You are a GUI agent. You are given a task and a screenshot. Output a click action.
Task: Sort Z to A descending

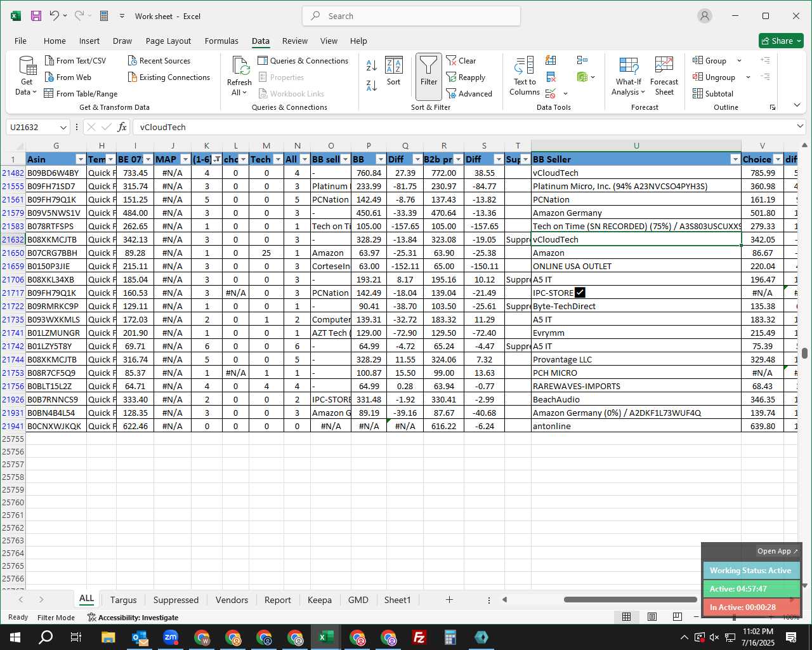372,84
